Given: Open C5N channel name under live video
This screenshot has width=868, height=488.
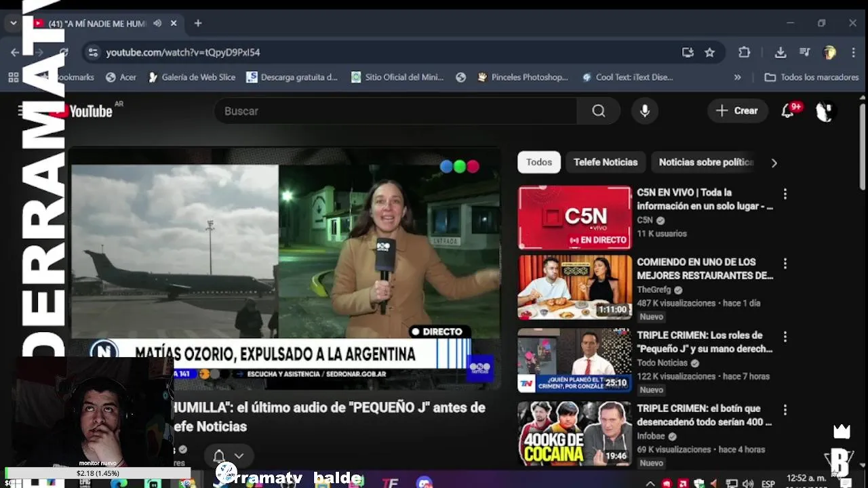Looking at the screenshot, I should (645, 220).
